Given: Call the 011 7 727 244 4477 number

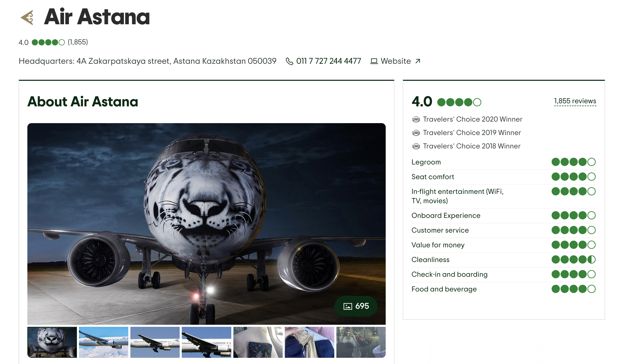Looking at the screenshot, I should 328,61.
